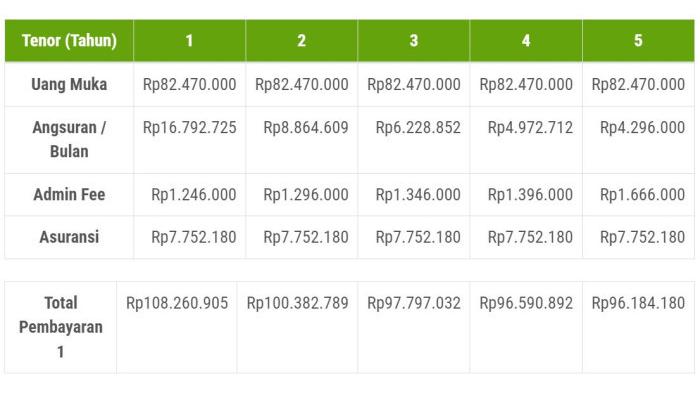This screenshot has height=393, width=700.
Task: Click the Admin Fee row label
Action: [69, 195]
